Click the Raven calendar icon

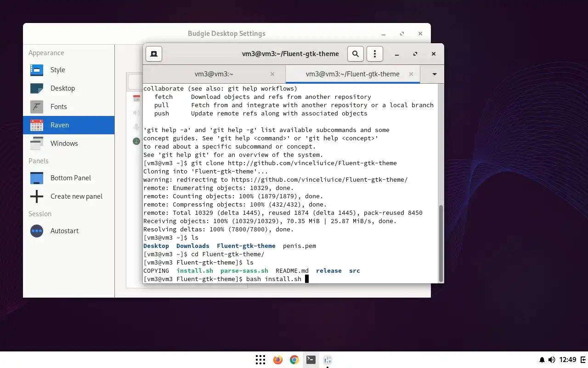37,125
